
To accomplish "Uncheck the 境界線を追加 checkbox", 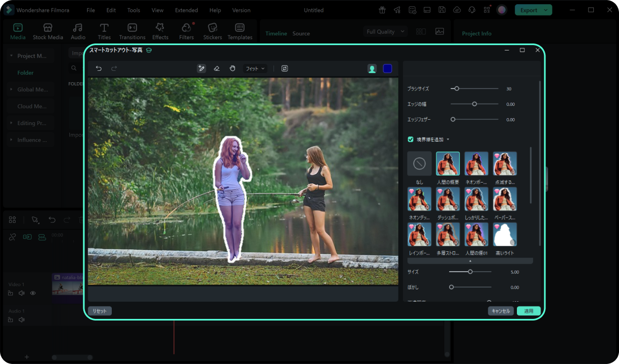I will pyautogui.click(x=411, y=140).
